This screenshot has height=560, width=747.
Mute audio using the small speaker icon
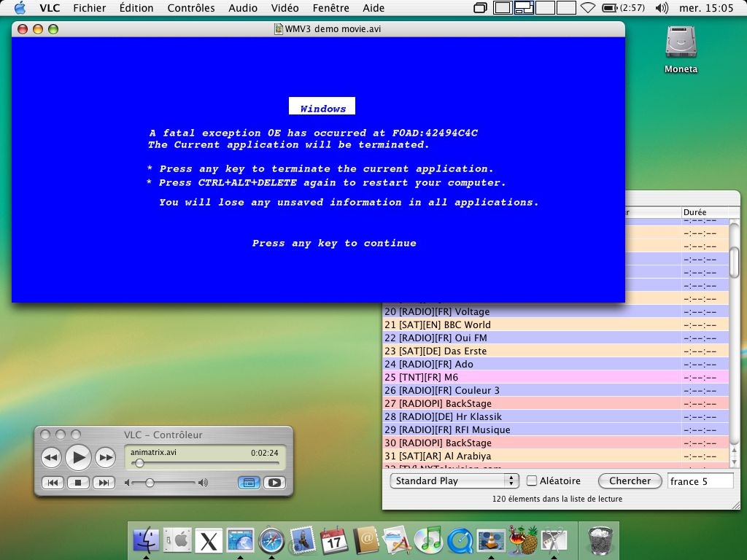point(127,483)
